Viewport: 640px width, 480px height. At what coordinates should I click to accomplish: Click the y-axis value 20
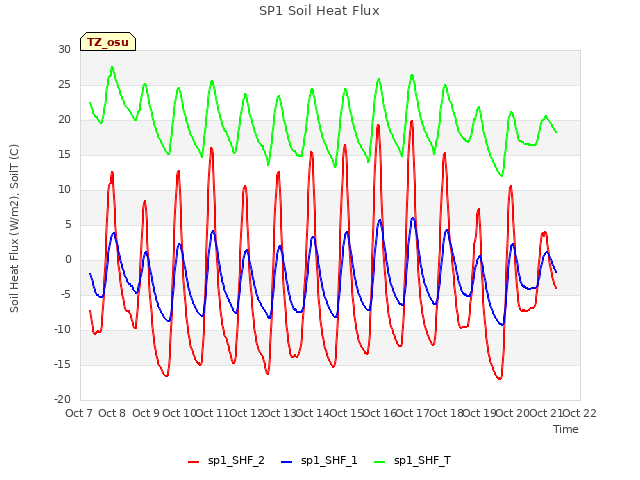pos(64,120)
